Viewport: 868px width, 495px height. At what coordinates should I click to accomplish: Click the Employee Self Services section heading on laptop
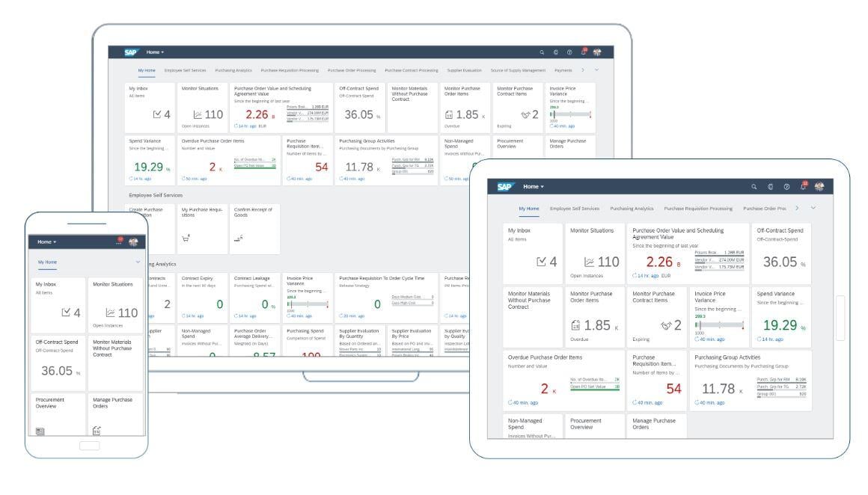156,195
